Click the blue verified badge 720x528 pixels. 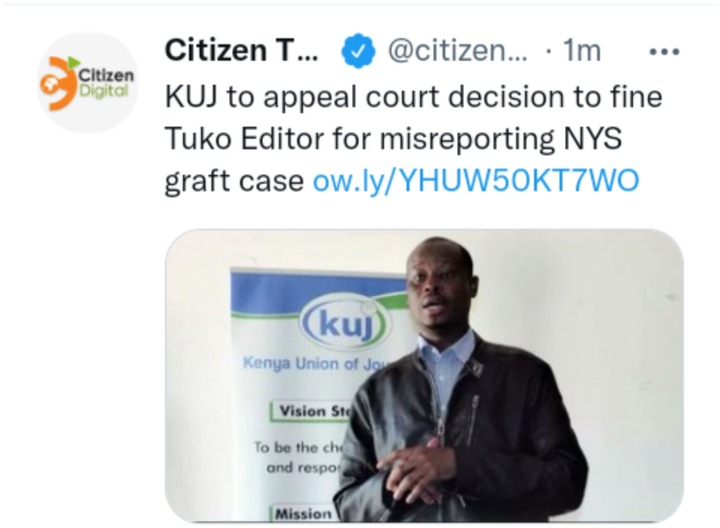click(358, 51)
